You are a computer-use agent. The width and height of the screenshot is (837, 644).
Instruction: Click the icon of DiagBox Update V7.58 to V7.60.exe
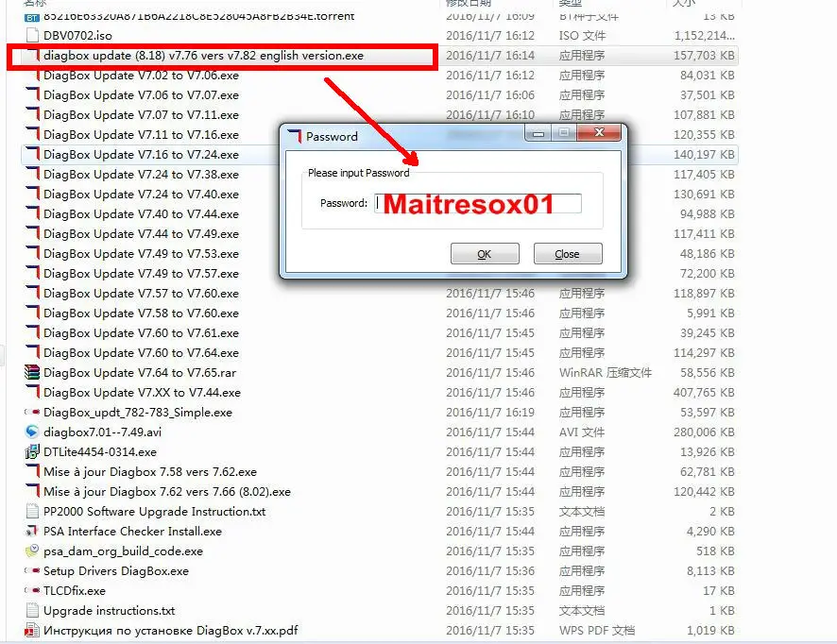click(x=32, y=314)
